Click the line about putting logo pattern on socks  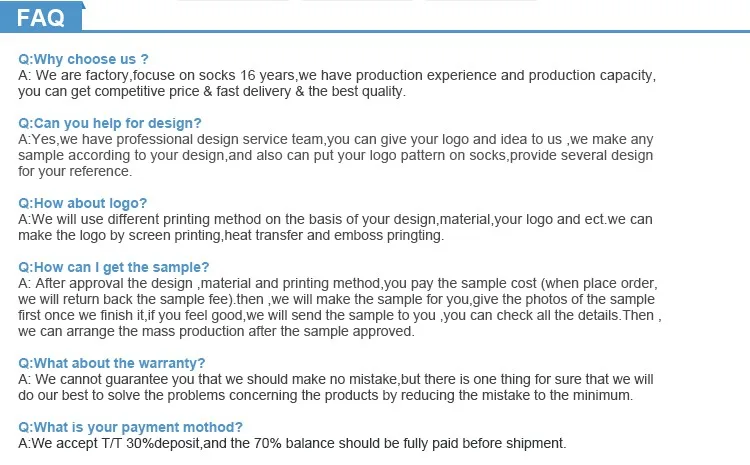[x=337, y=156]
